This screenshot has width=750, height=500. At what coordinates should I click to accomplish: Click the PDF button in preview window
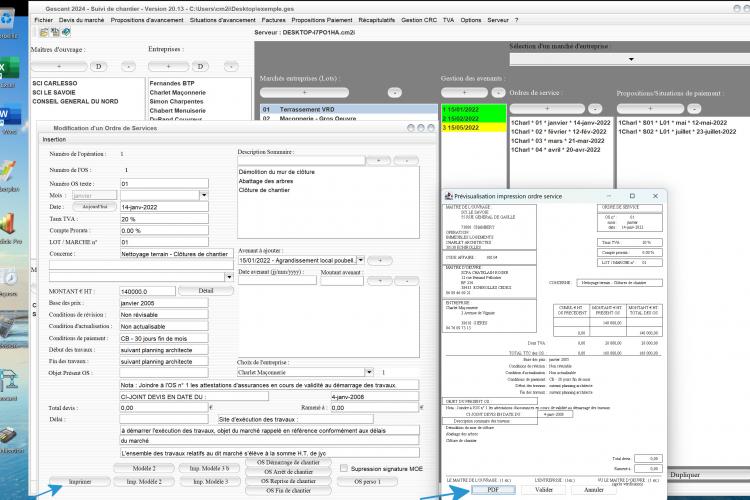coord(493,490)
